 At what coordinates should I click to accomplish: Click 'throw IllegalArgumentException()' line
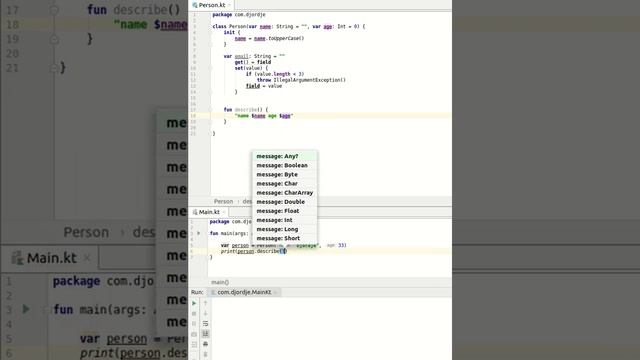pyautogui.click(x=301, y=80)
